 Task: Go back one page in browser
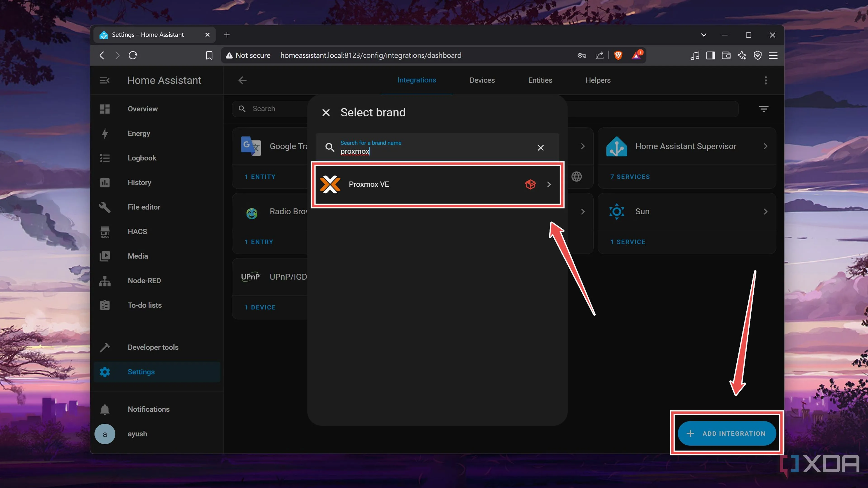[x=102, y=55]
